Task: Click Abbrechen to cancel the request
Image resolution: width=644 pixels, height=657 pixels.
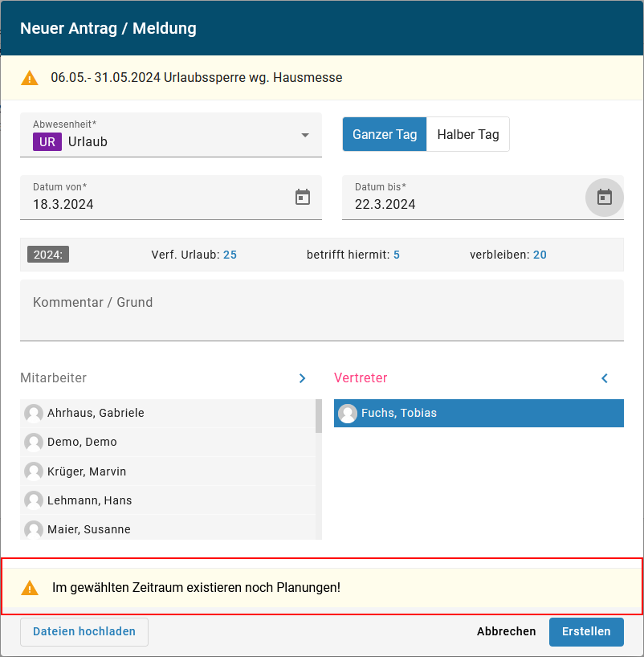Action: click(506, 631)
